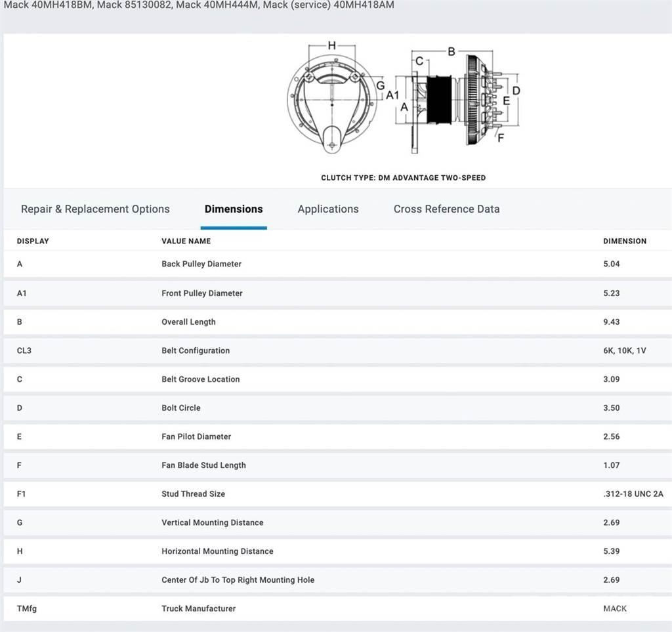Open the Repair & Replacement Options tab
672x632 pixels.
tap(95, 209)
